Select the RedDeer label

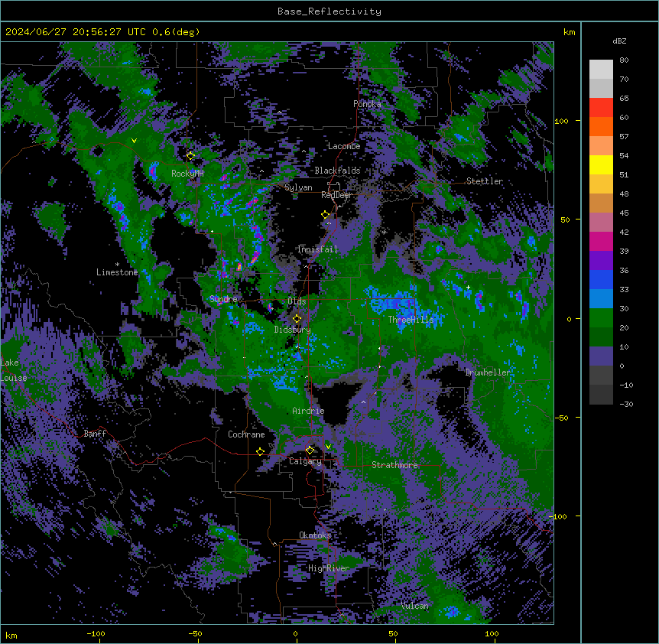(x=337, y=195)
